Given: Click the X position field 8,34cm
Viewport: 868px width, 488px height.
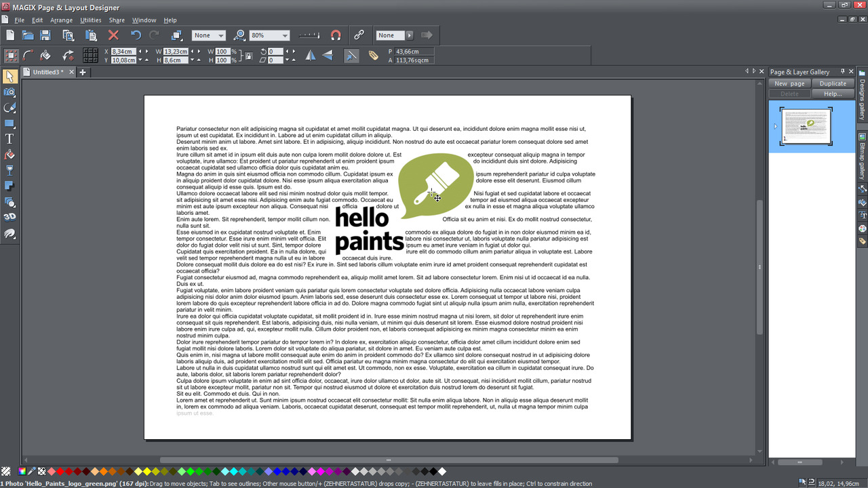Looking at the screenshot, I should click(123, 52).
